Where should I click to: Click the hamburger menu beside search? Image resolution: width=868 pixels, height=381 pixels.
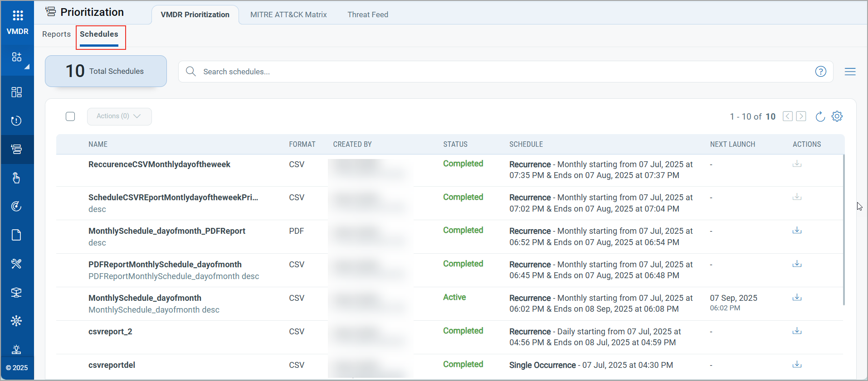click(850, 72)
